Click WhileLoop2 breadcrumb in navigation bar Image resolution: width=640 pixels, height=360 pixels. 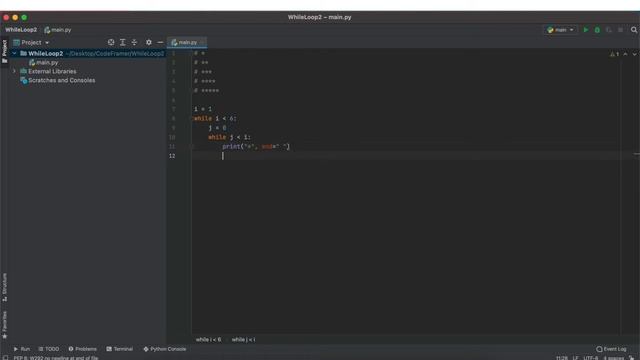(x=21, y=30)
